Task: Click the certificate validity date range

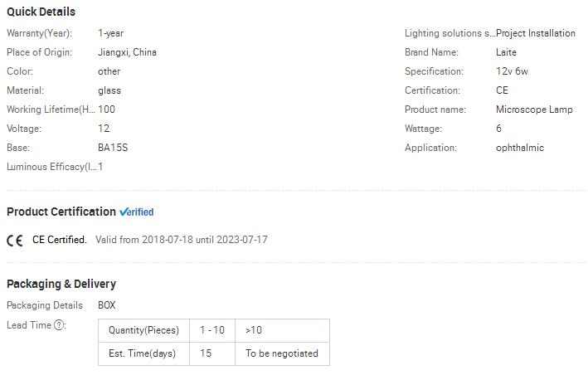Action: tap(182, 240)
